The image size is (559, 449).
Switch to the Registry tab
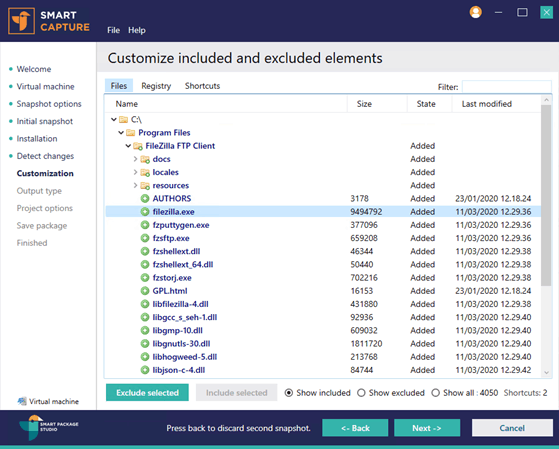coord(156,86)
